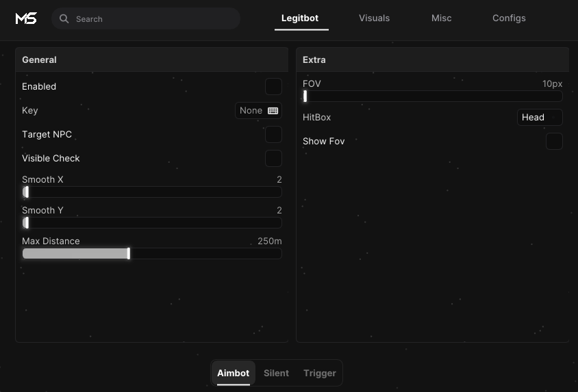Focus the Search input field

(146, 18)
